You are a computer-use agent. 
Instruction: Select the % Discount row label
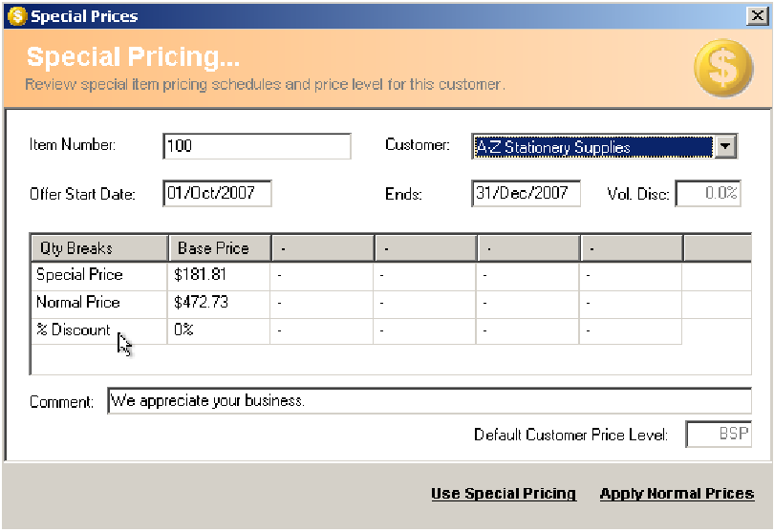(x=74, y=330)
